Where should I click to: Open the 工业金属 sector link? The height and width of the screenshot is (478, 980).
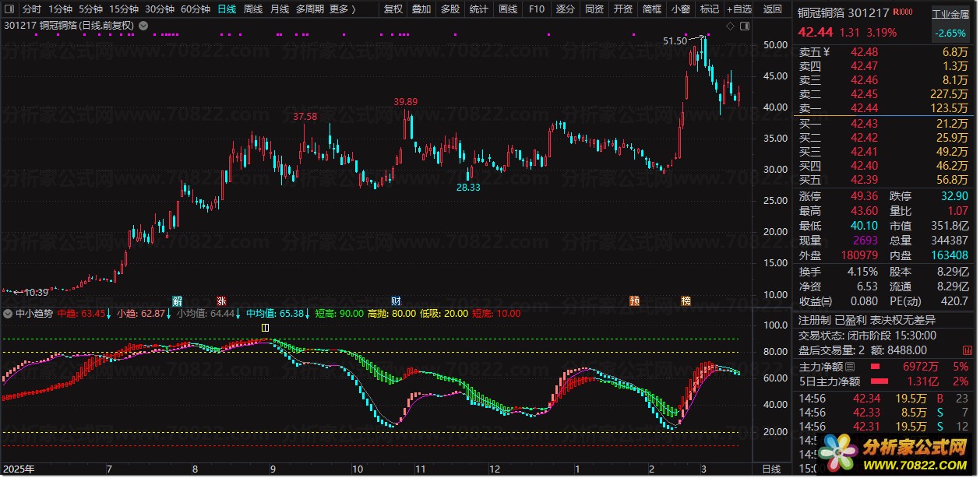point(954,13)
